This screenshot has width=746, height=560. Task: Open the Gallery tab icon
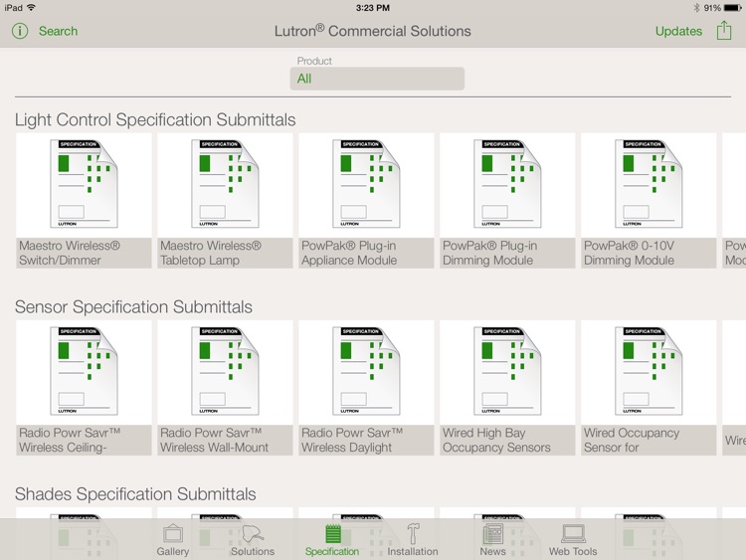click(173, 534)
